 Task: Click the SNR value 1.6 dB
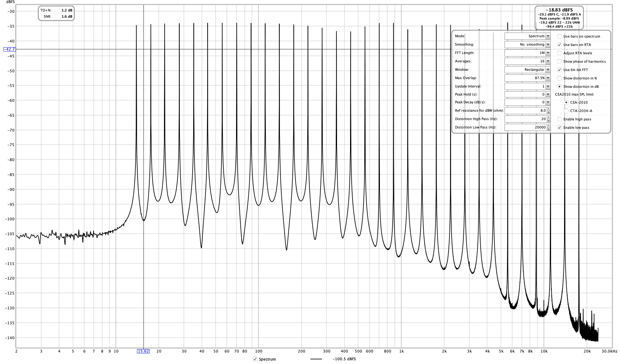(x=67, y=16)
